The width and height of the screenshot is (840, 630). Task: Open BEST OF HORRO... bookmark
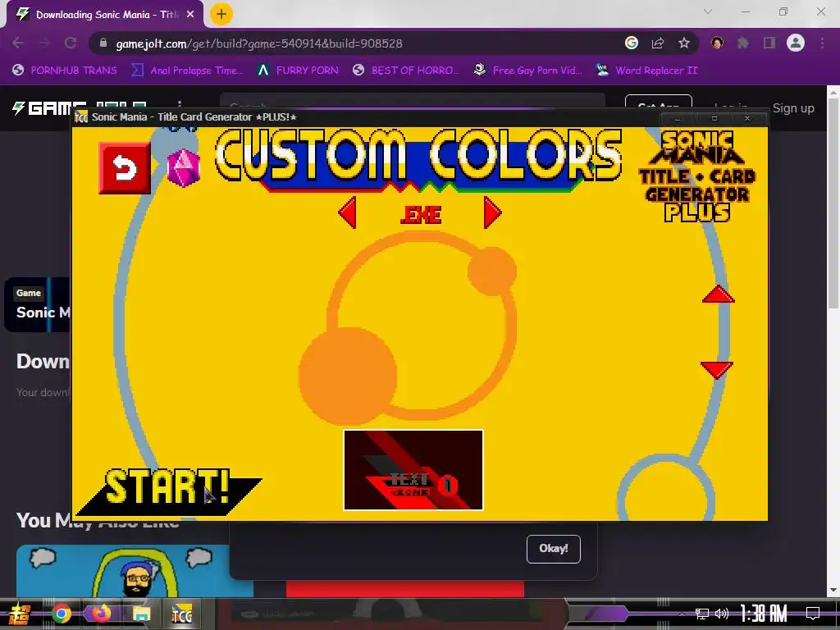click(406, 71)
